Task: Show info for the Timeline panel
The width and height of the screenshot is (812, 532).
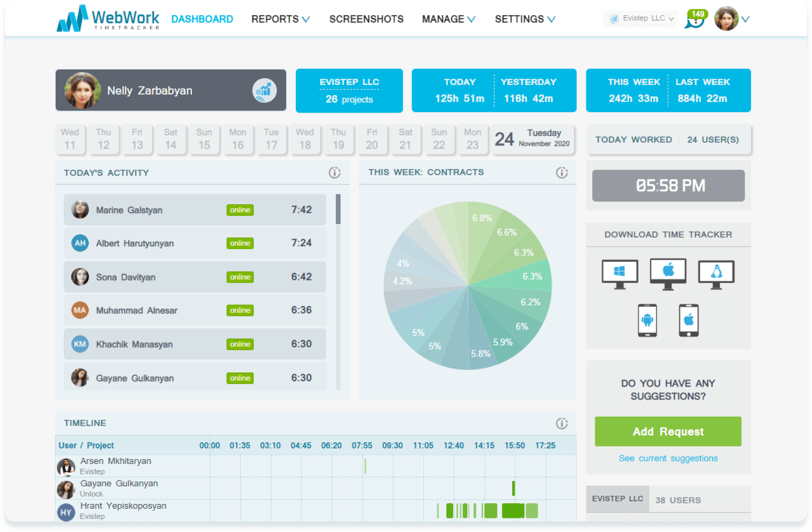Action: tap(562, 423)
